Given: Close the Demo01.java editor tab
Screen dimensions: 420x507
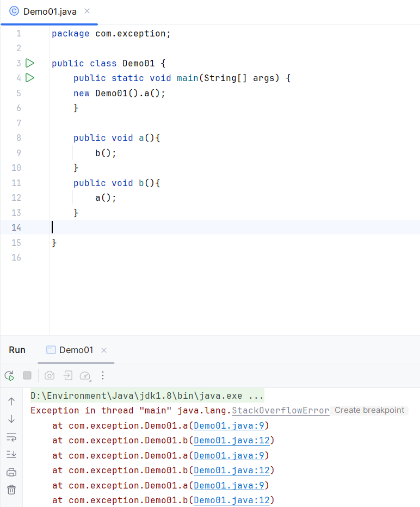Looking at the screenshot, I should pyautogui.click(x=87, y=11).
